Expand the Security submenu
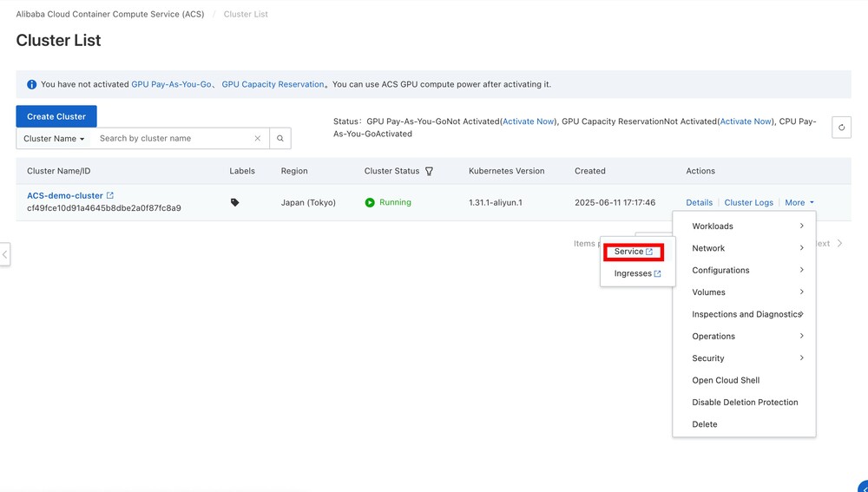Viewport: 868px width, 492px height. pos(746,358)
